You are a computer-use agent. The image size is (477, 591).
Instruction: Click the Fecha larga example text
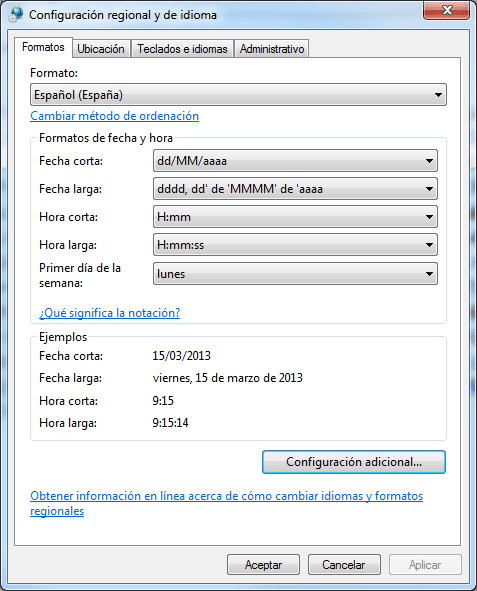[x=228, y=378]
